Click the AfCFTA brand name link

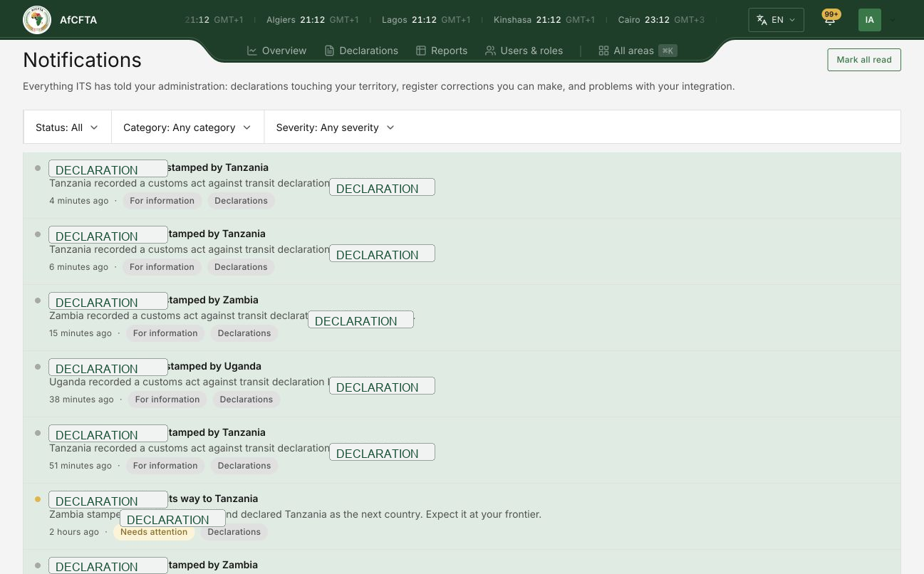click(x=78, y=20)
